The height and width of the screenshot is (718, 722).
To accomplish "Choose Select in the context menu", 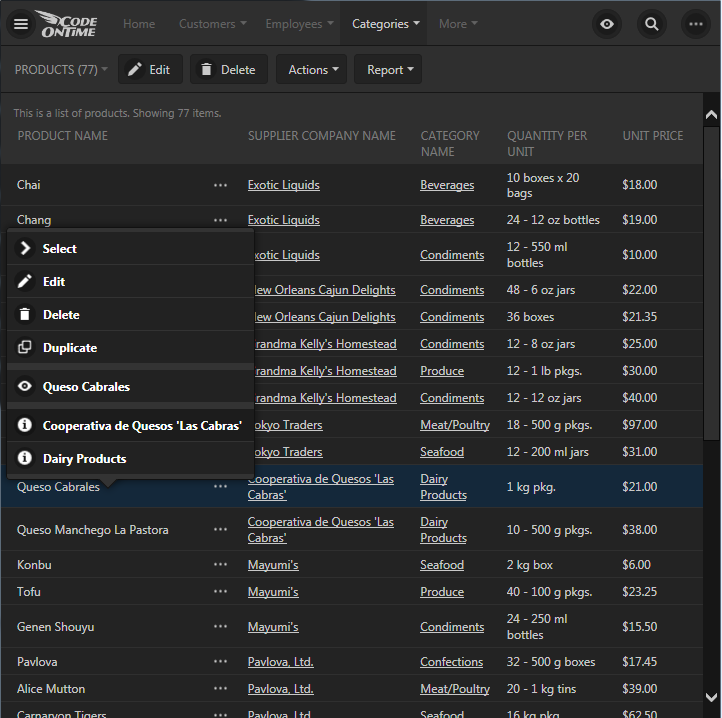I will click(130, 249).
